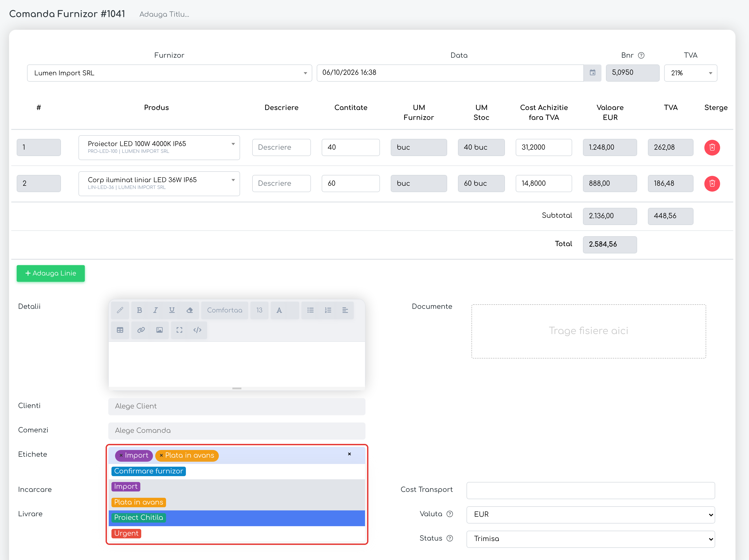Image resolution: width=749 pixels, height=560 pixels.
Task: Select the Proiect Chitila tag option
Action: point(237,518)
